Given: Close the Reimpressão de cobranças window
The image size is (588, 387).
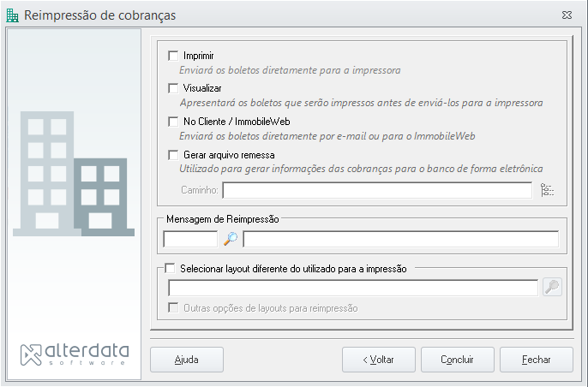Looking at the screenshot, I should click(x=567, y=15).
